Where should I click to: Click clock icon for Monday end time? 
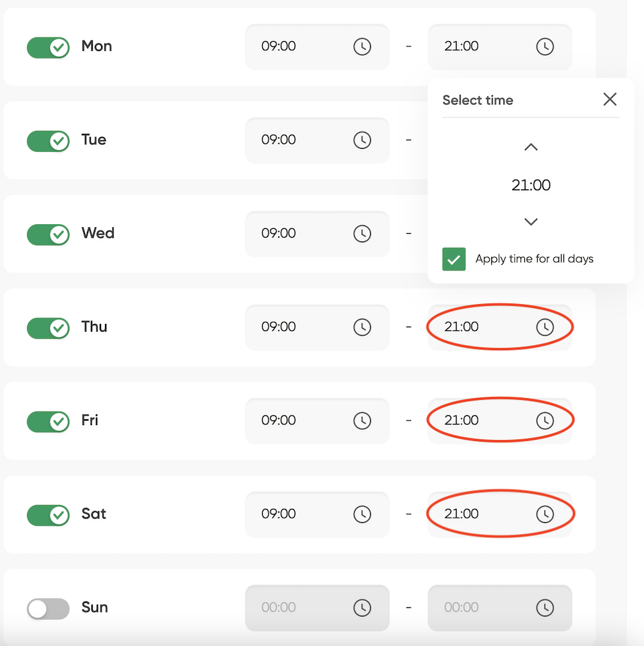click(x=545, y=46)
